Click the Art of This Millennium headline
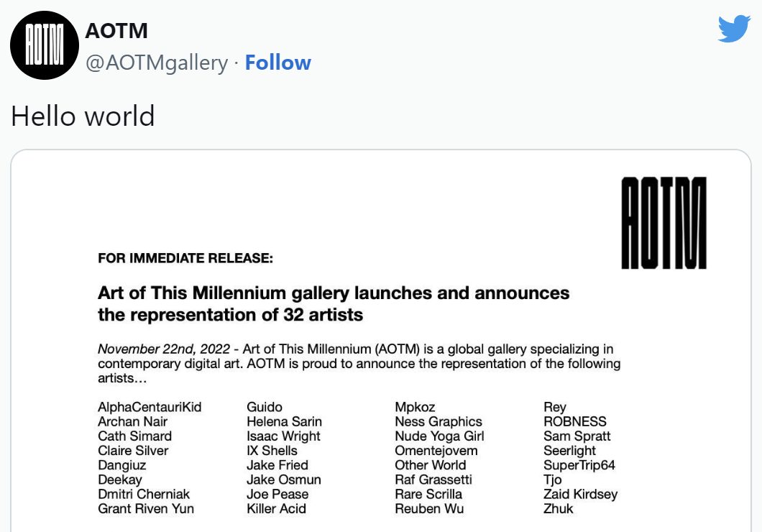 (x=334, y=303)
